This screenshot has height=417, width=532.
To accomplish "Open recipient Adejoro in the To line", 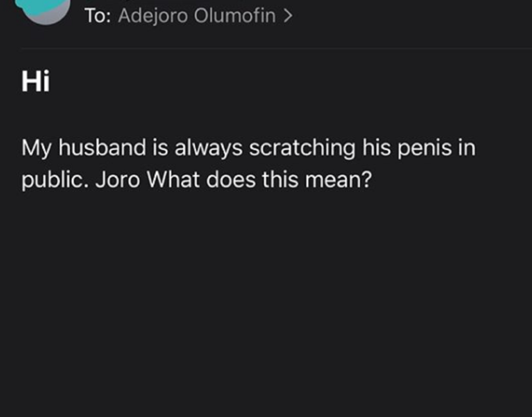I will pyautogui.click(x=153, y=16).
